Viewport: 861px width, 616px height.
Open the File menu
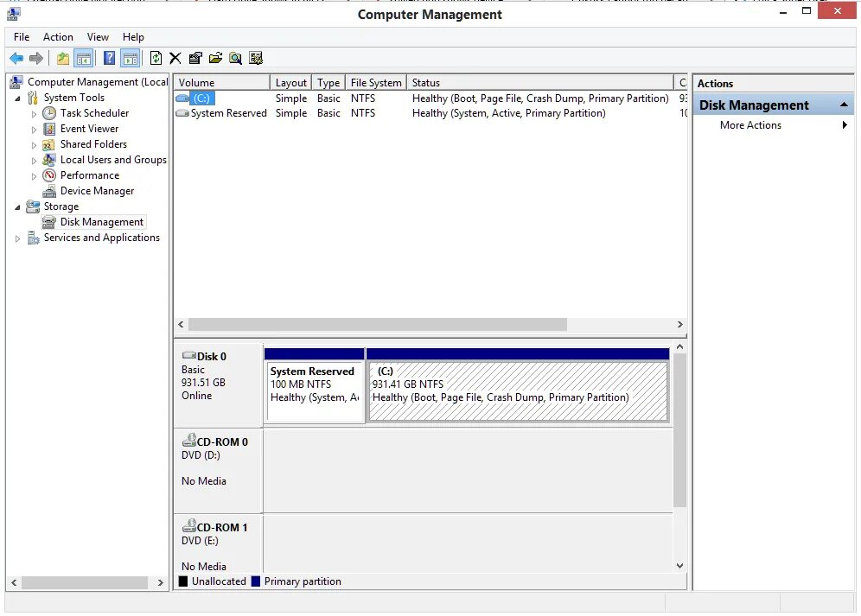coord(22,37)
